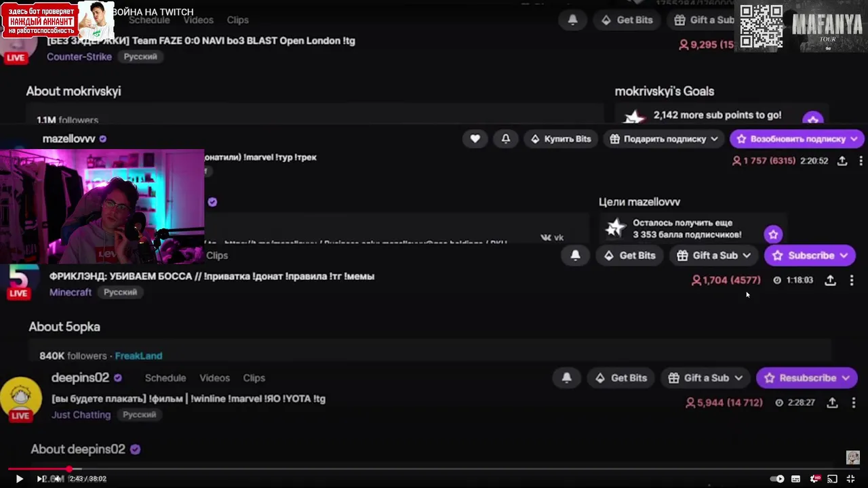Toggle subtitles in the video player
Image resolution: width=868 pixels, height=488 pixels.
click(x=796, y=479)
